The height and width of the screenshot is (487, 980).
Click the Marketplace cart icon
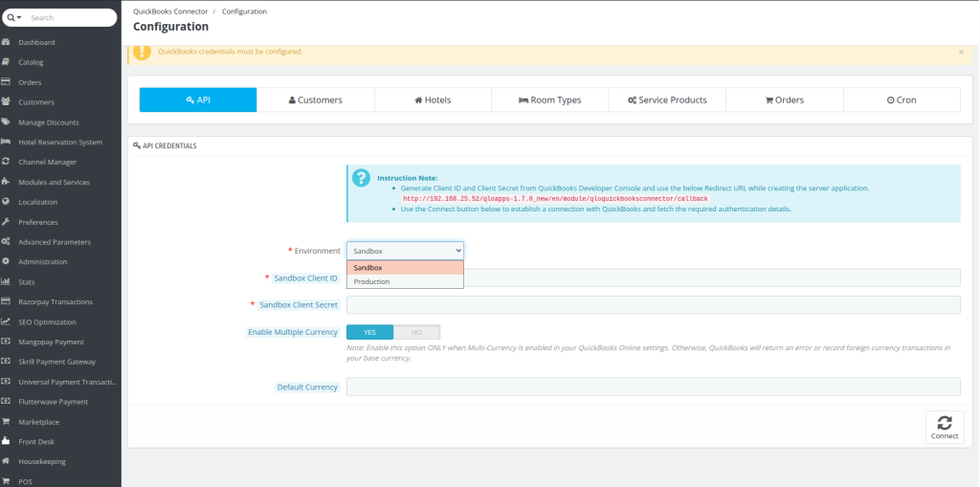click(x=6, y=422)
